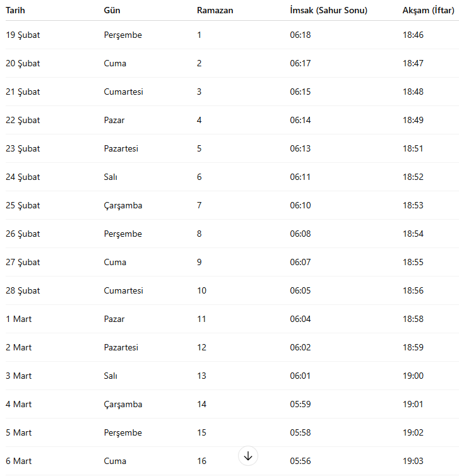Select the 19 Şubat date cell

pos(23,35)
